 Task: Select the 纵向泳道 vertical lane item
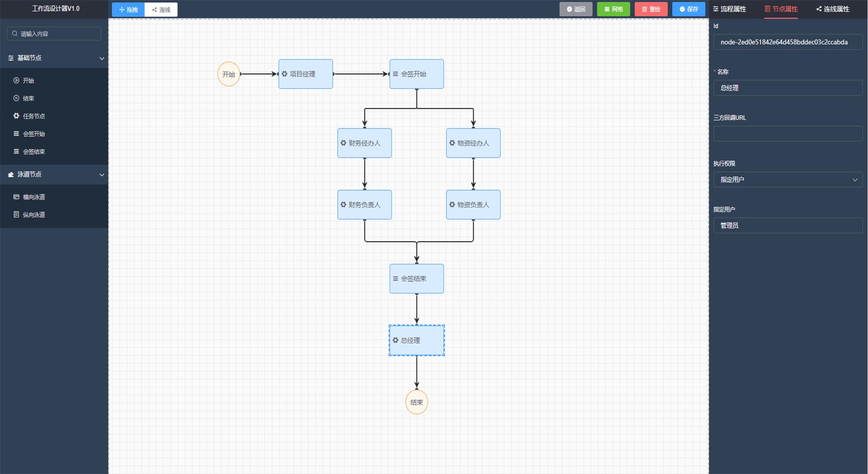(x=33, y=215)
